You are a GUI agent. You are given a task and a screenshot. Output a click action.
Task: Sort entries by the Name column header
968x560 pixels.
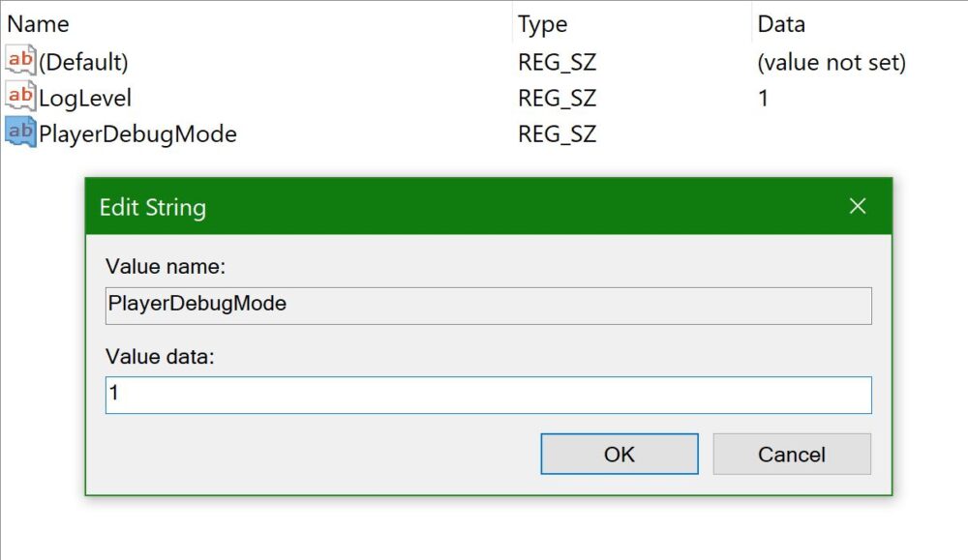pos(39,24)
